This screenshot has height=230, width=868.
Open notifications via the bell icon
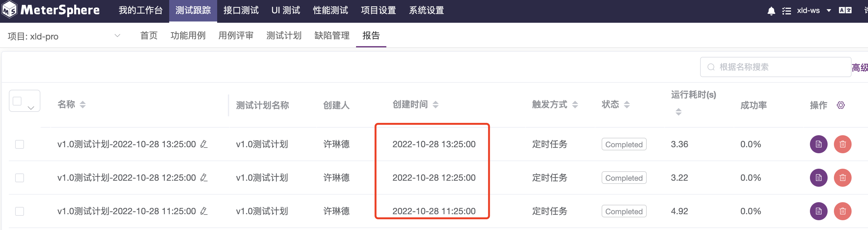coord(772,10)
